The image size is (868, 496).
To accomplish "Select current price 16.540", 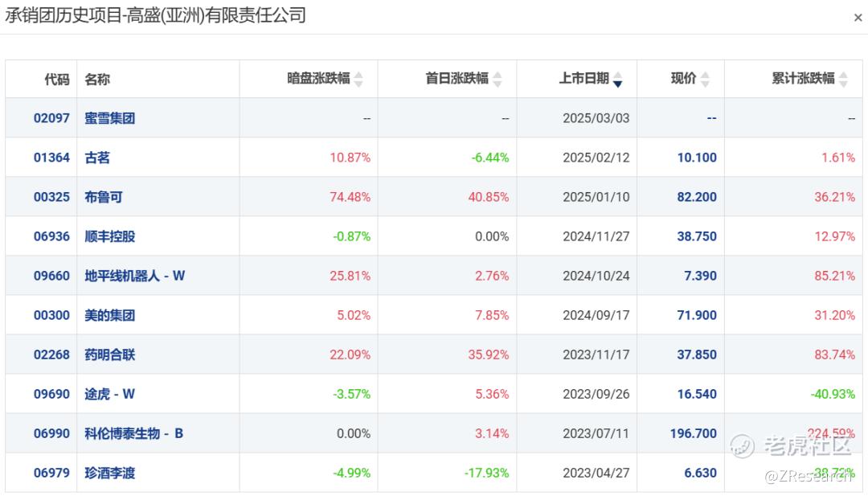I will click(x=697, y=394).
